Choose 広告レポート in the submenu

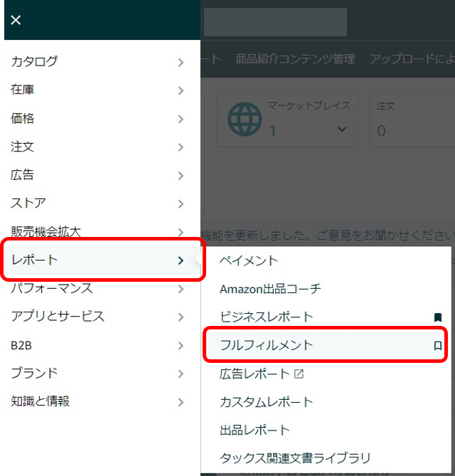pyautogui.click(x=255, y=374)
